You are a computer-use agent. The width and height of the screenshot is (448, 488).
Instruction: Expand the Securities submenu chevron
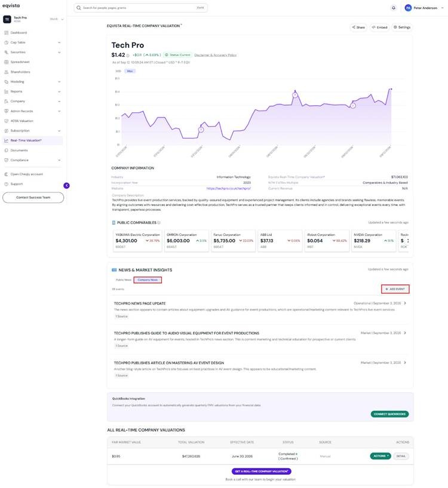(59, 53)
